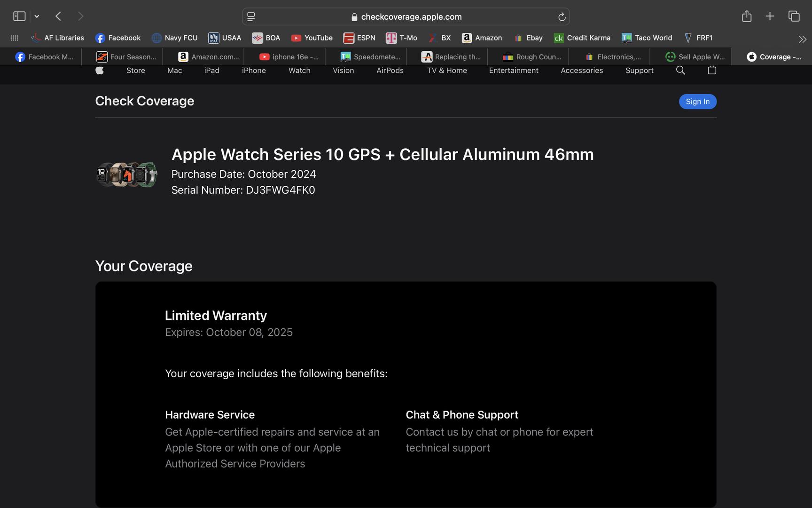Open AirPods in Apple nav
This screenshot has height=508, width=812.
click(x=390, y=71)
